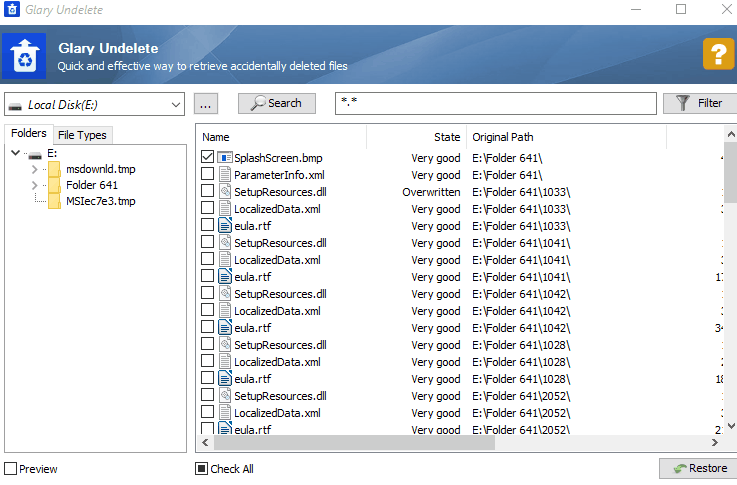Screen dimensions: 737x485
Task: Check eula.rtf in Folder 641\1042
Action: click(x=207, y=327)
